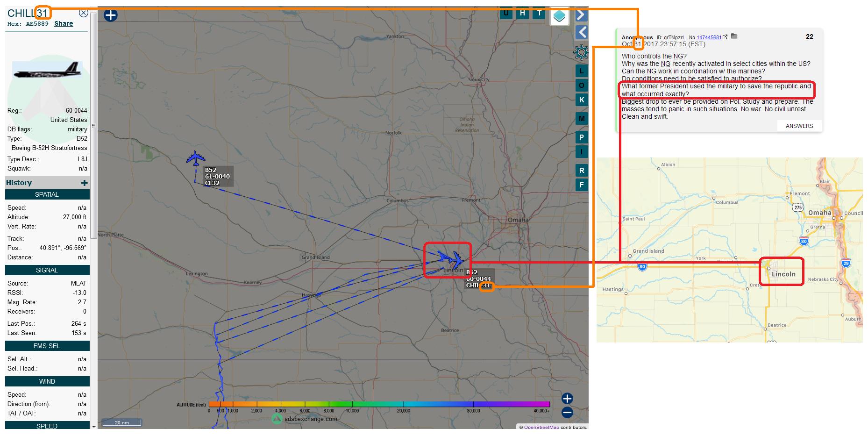Screen dimensions: 868x443
Task: Open the map layer switcher
Action: click(x=559, y=16)
